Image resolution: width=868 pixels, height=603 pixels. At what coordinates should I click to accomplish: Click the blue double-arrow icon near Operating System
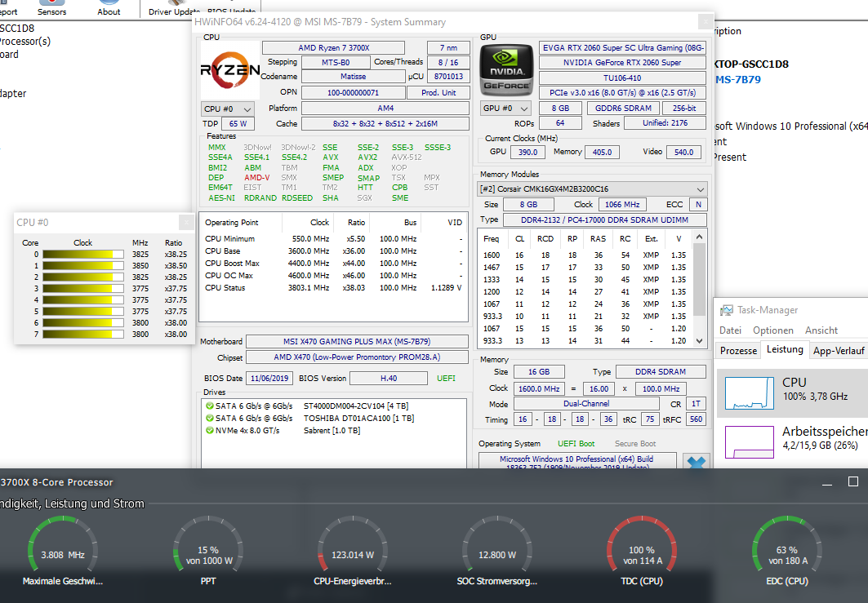coord(696,463)
